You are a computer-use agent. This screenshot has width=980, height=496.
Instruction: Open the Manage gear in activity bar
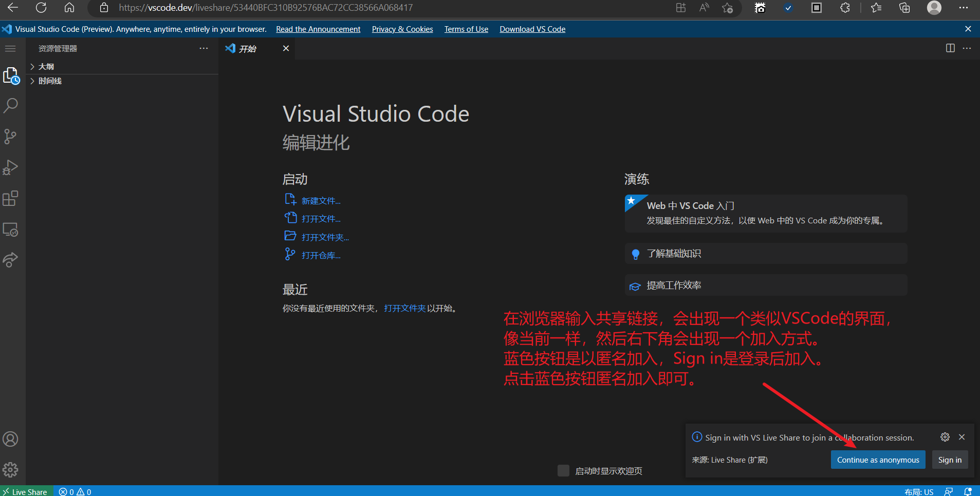(x=11, y=469)
